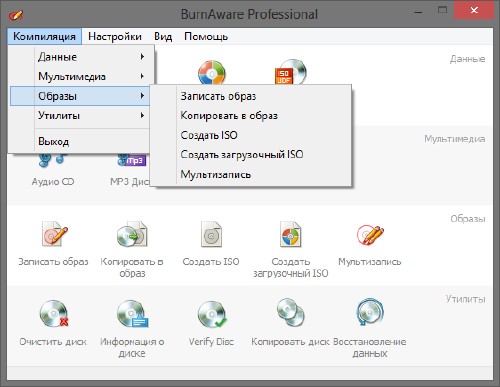Click the Записать образ label under the icon
This screenshot has width=500, height=387.
53,262
